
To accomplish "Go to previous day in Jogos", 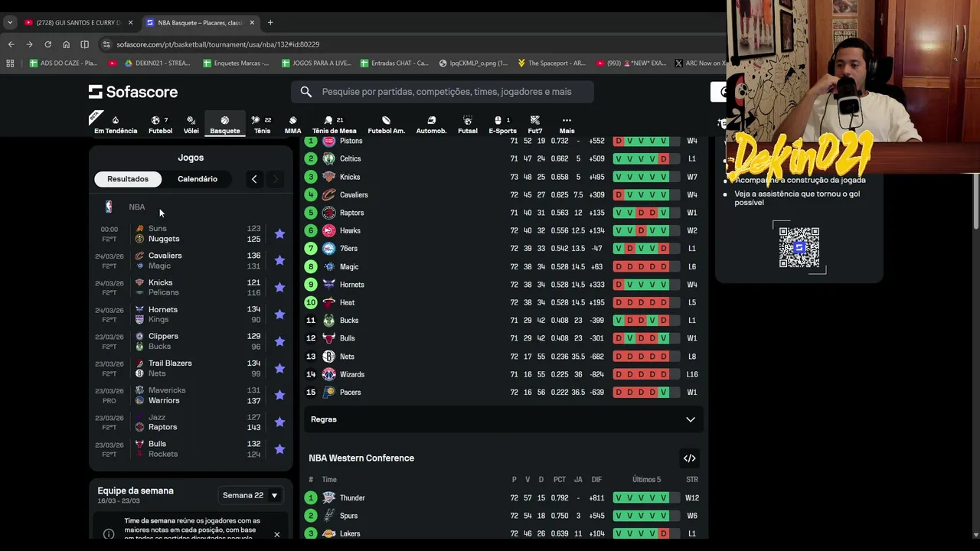I will point(254,179).
